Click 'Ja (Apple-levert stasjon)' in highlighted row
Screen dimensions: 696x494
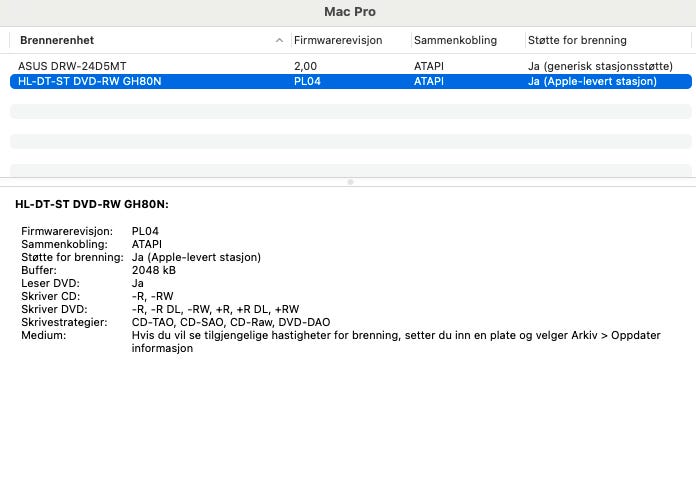coord(592,81)
